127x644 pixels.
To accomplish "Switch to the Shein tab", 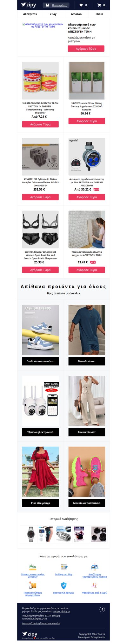I will (99, 14).
